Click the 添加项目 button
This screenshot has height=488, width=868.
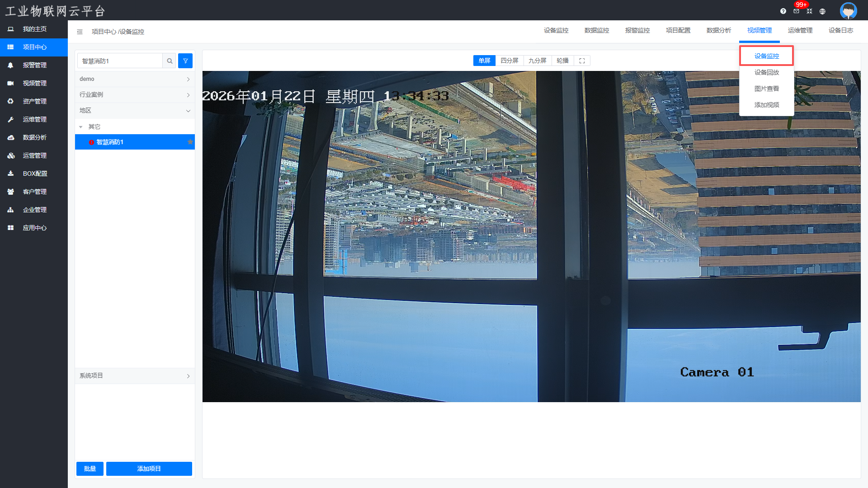(149, 469)
